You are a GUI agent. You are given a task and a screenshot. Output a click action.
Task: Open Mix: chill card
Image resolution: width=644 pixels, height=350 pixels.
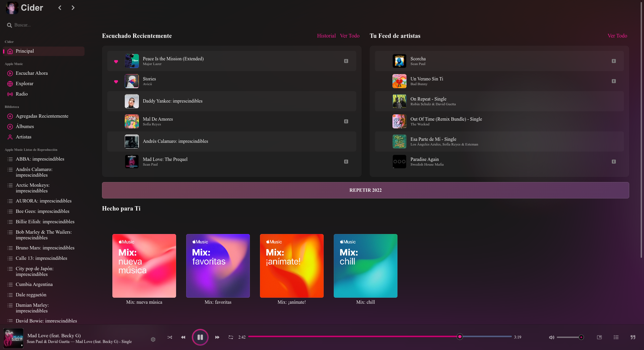[366, 266]
